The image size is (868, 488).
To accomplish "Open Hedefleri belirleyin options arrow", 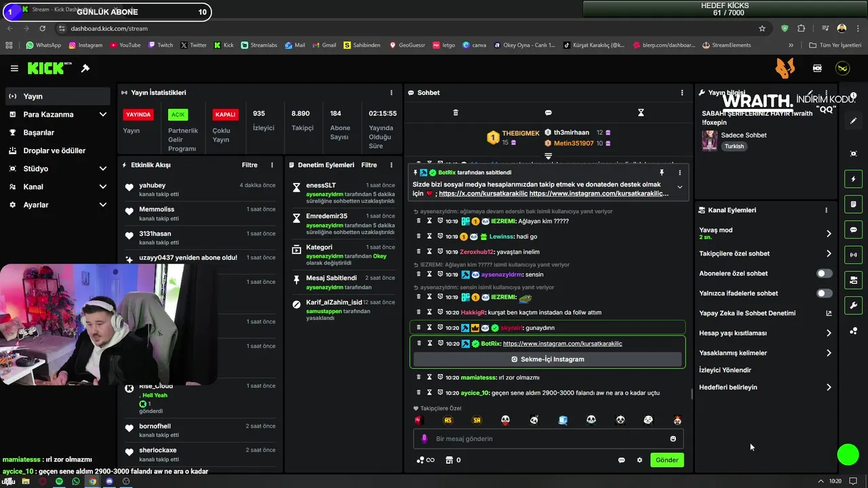I will pyautogui.click(x=829, y=388).
